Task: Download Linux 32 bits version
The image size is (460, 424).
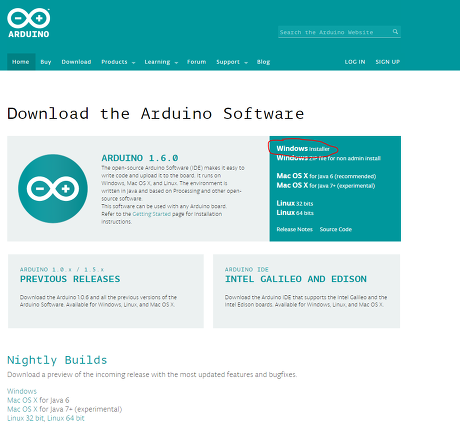Action: tap(295, 203)
